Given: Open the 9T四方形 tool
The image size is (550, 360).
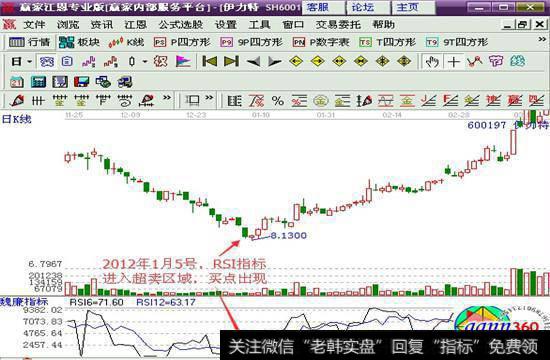Looking at the screenshot, I should point(456,42).
